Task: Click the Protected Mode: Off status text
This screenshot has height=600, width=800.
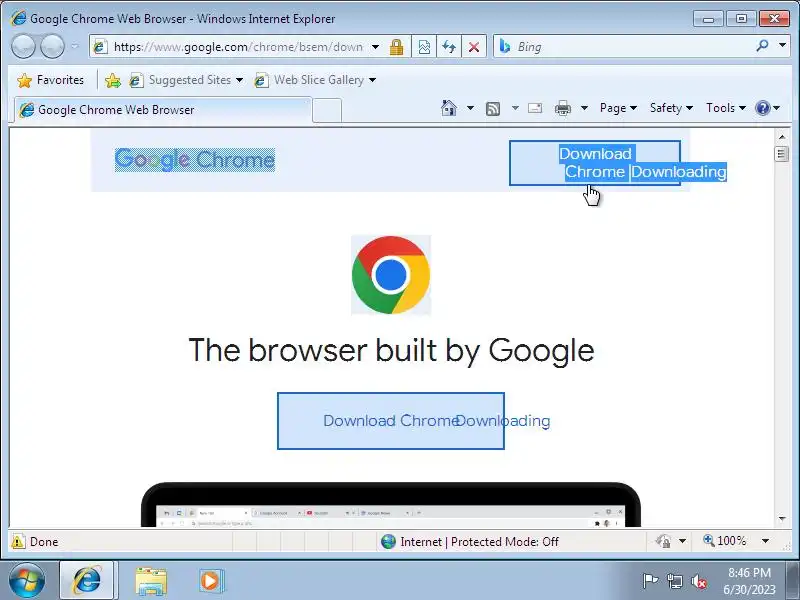Action: (x=505, y=542)
